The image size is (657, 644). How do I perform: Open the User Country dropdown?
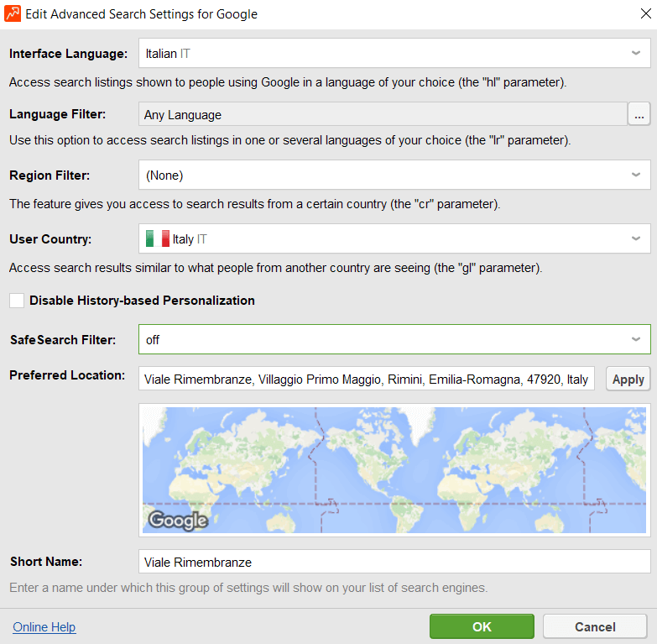tap(394, 238)
